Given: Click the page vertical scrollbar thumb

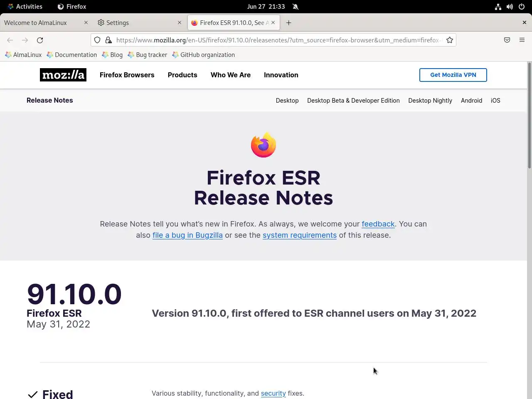Looking at the screenshot, I should click(530, 116).
